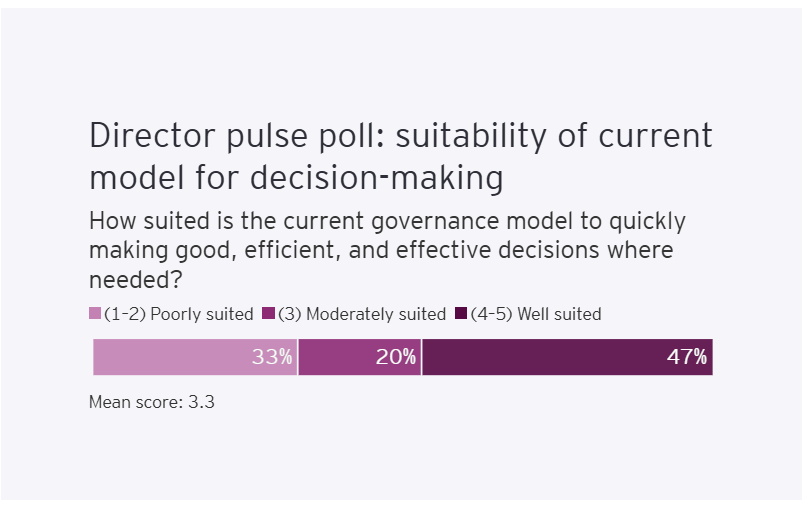Image resolution: width=802 pixels, height=512 pixels.
Task: Click the "Mean score: 3.3" text
Action: point(152,404)
